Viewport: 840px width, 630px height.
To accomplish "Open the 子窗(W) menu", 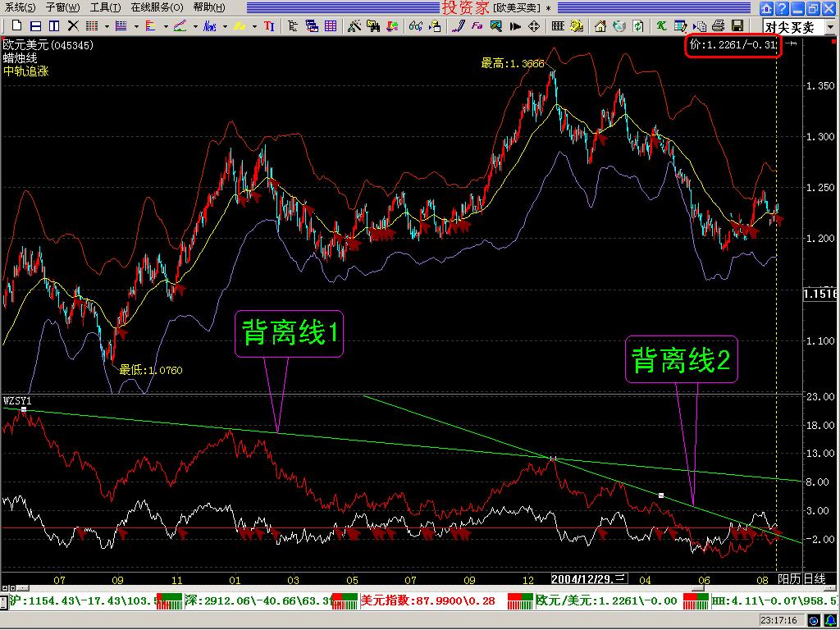I will pyautogui.click(x=62, y=7).
